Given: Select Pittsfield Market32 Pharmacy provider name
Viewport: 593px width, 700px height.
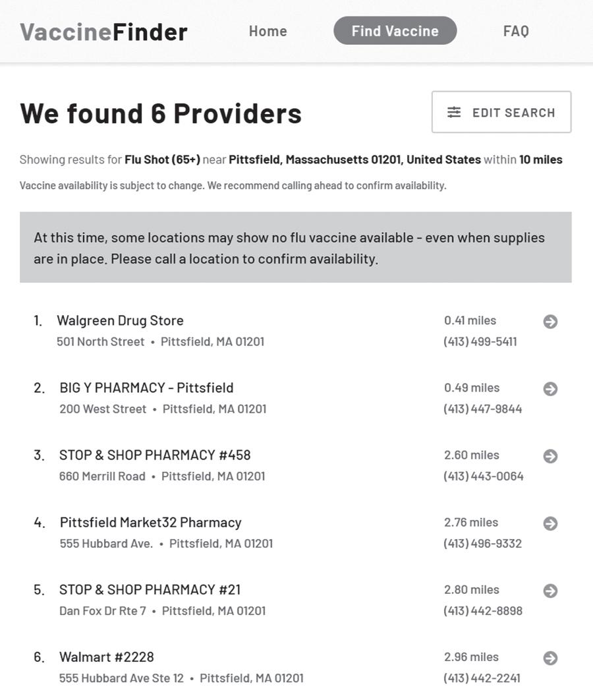Looking at the screenshot, I should (150, 523).
